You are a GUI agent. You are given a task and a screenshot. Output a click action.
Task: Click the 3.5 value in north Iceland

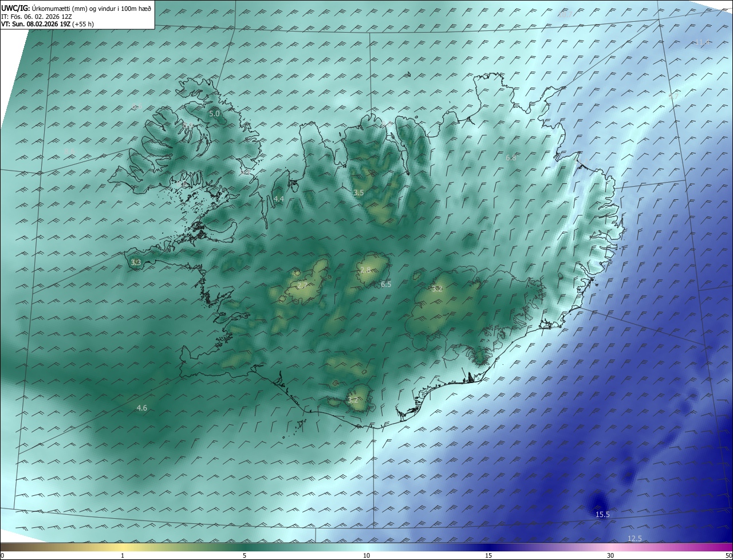[x=358, y=193]
